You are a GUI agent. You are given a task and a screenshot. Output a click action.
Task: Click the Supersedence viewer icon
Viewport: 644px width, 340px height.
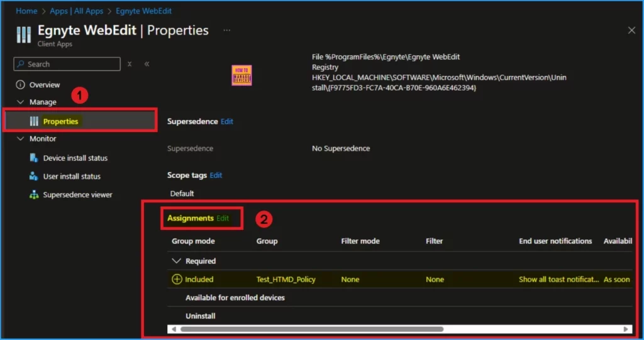(34, 195)
